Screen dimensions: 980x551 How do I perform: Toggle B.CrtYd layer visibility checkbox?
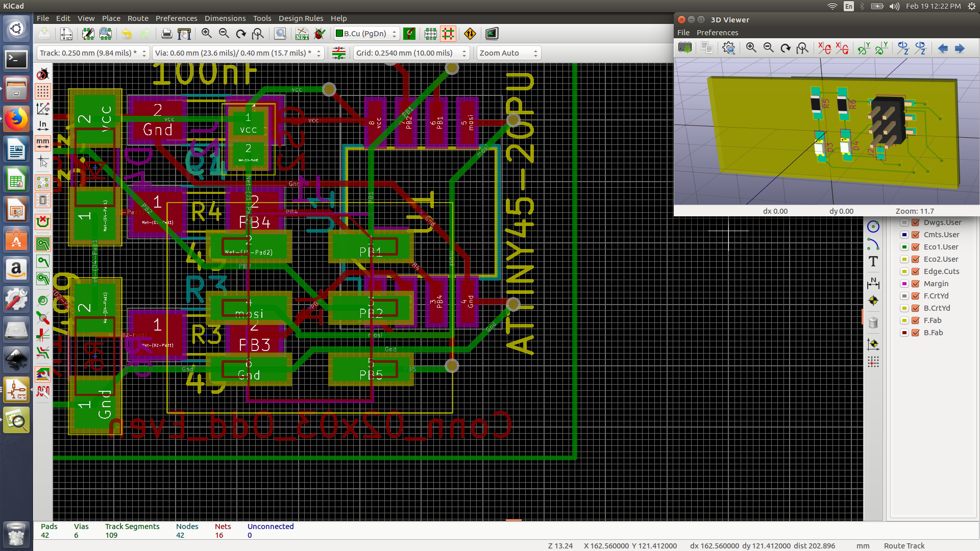pos(916,308)
